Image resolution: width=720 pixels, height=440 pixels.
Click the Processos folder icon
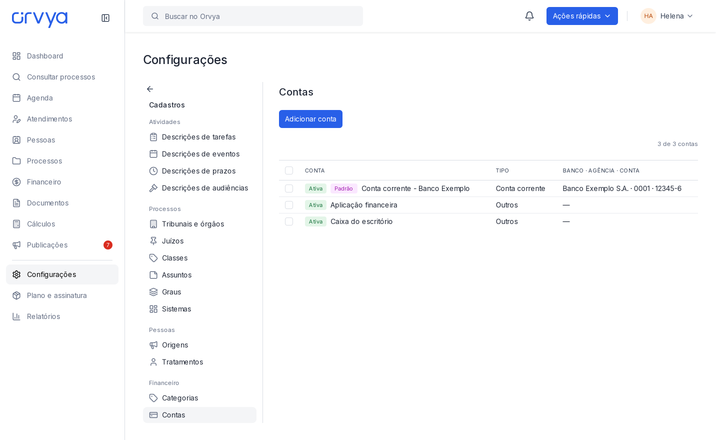[x=17, y=161]
